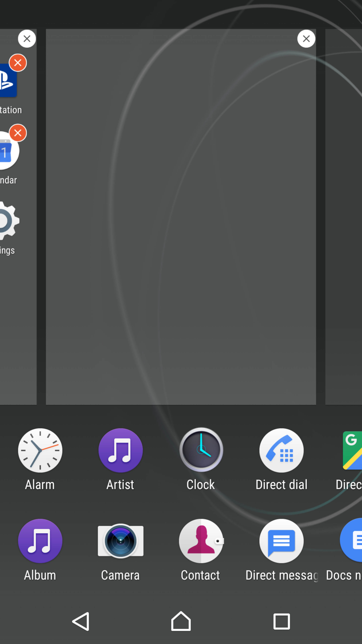Open the Docs shortcut icon
Screen dimensions: 362x644
[x=351, y=540]
